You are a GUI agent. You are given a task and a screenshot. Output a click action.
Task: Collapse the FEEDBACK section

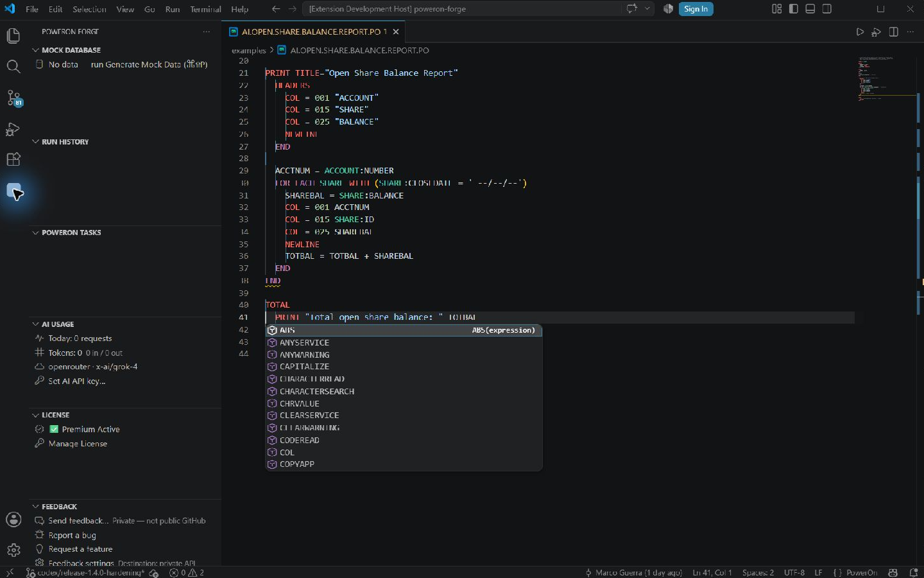pyautogui.click(x=35, y=507)
